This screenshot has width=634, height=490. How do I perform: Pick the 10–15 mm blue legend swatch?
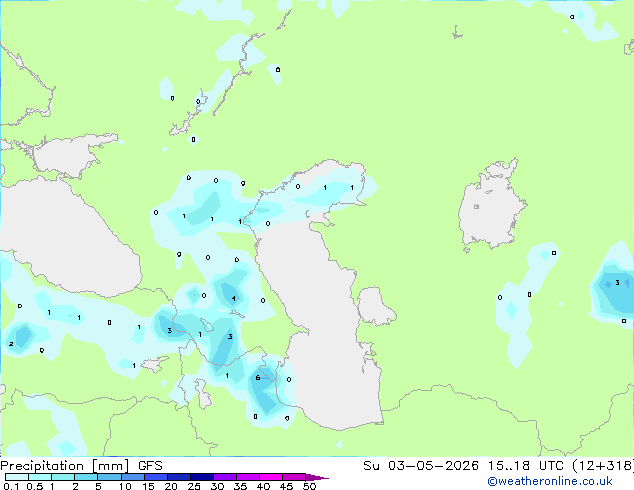[132, 477]
